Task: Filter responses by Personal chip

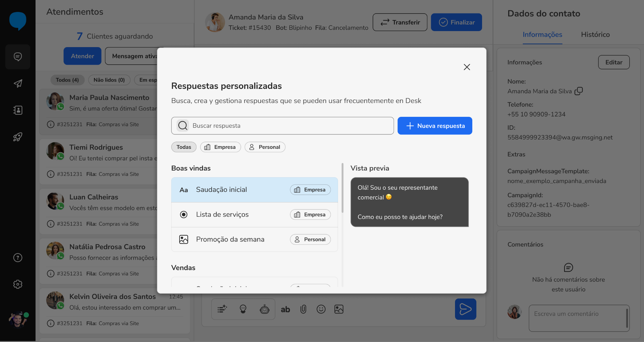Action: [265, 147]
